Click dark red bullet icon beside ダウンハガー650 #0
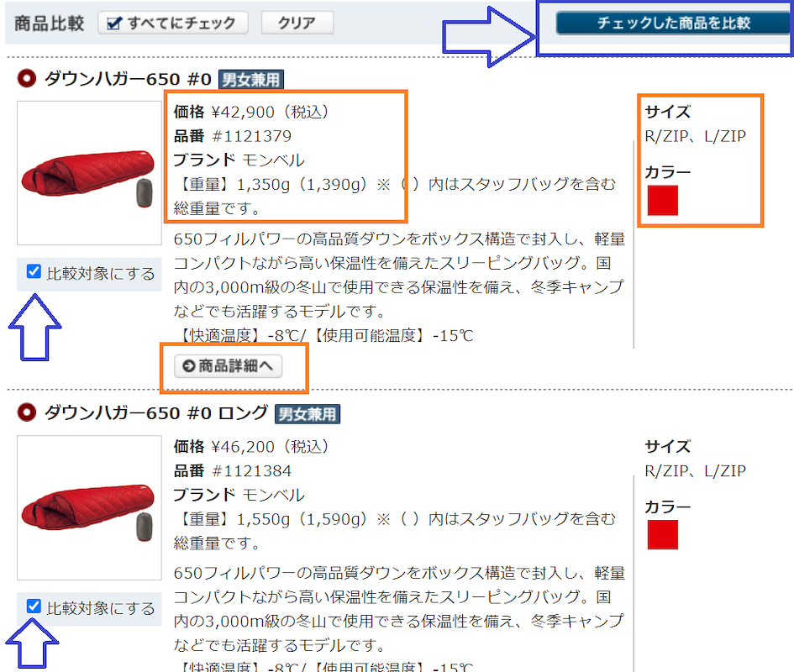The width and height of the screenshot is (794, 672). pos(27,78)
